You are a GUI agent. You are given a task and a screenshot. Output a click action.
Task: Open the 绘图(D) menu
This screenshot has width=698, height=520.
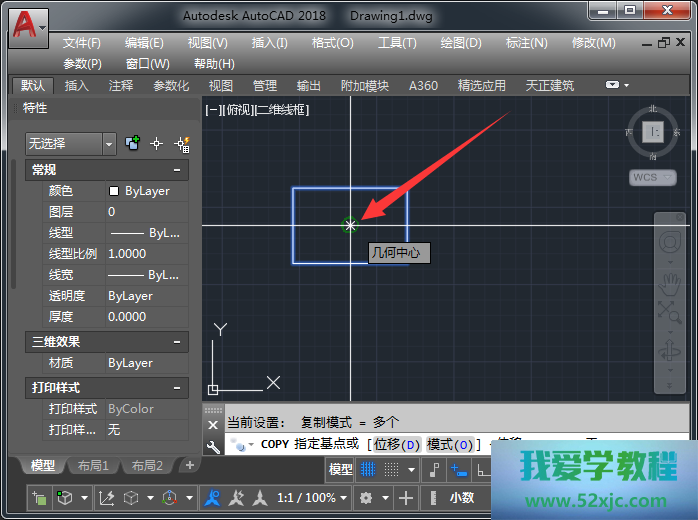[461, 43]
